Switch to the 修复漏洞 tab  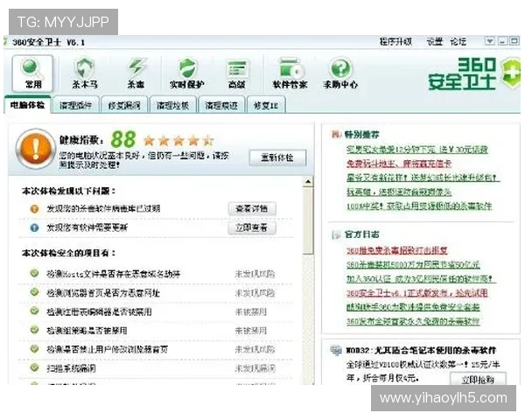(x=124, y=106)
